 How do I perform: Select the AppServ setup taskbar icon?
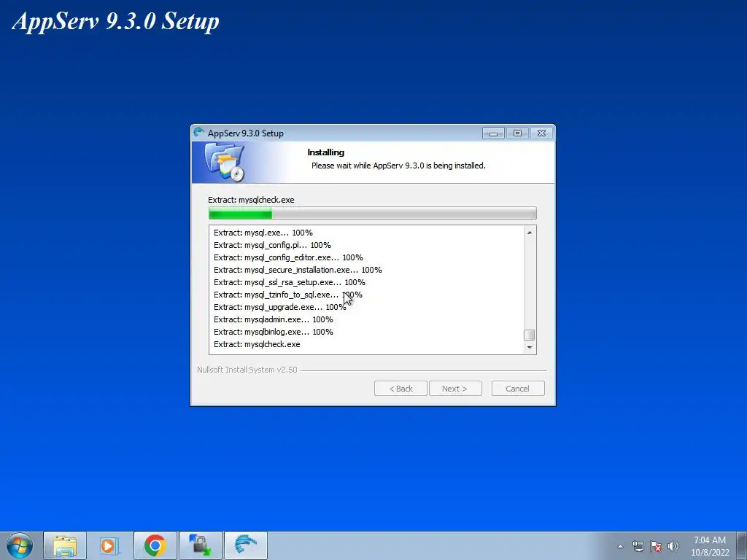tap(245, 545)
